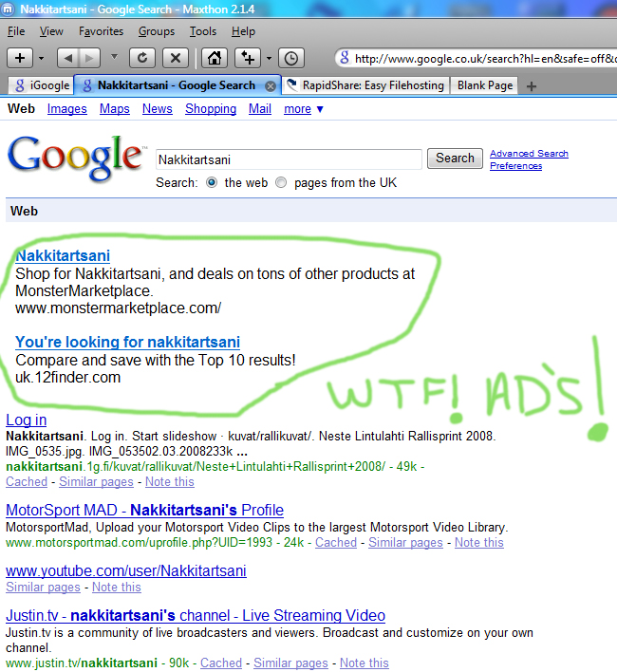The image size is (617, 672).
Task: Click the www.monstermarketplace.com/ ad URL text
Action: [119, 308]
